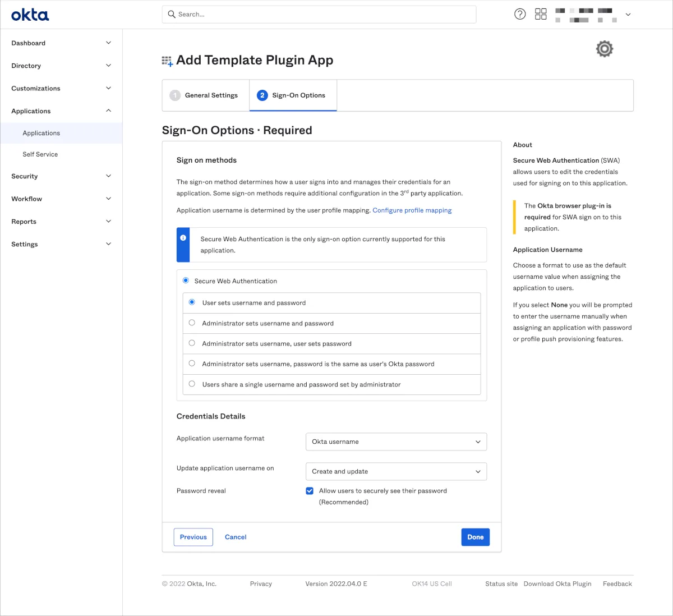
Task: Select Administrator sets username and password
Action: point(192,323)
